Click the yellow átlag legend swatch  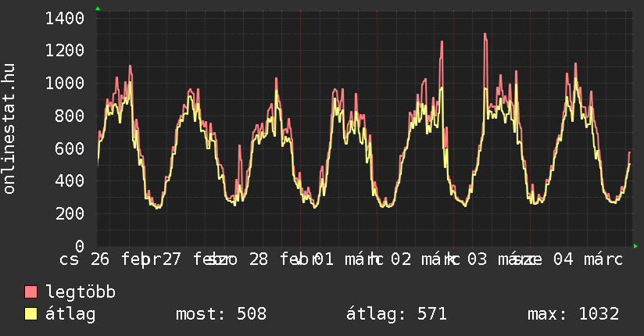[x=30, y=314]
